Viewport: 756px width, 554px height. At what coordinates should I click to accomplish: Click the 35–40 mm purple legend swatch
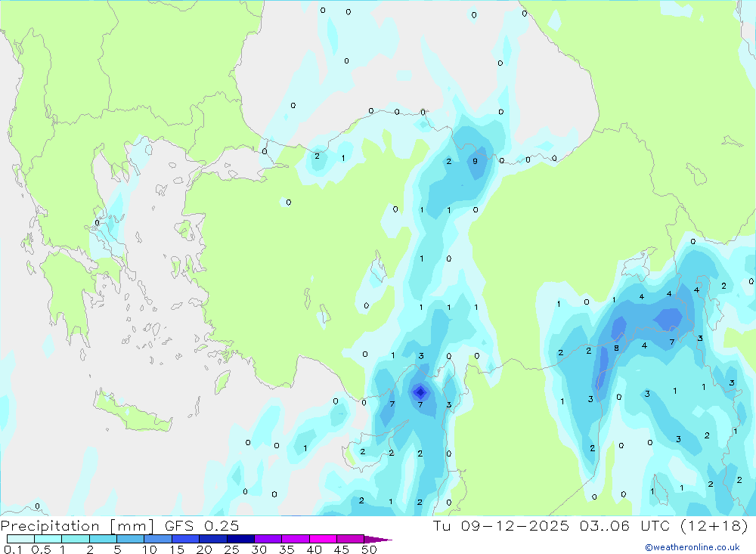coord(296,539)
